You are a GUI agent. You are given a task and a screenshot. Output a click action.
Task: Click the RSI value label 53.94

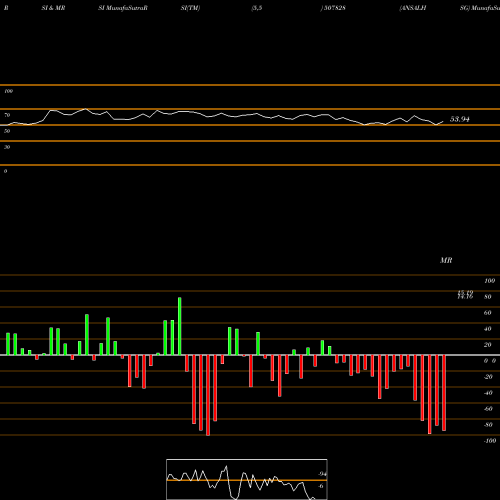click(460, 119)
